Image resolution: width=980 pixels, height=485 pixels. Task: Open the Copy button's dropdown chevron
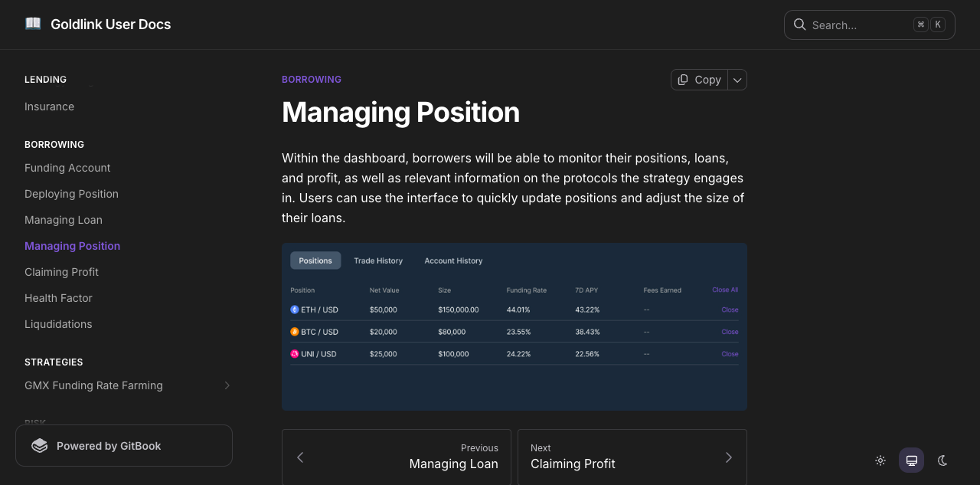click(737, 80)
